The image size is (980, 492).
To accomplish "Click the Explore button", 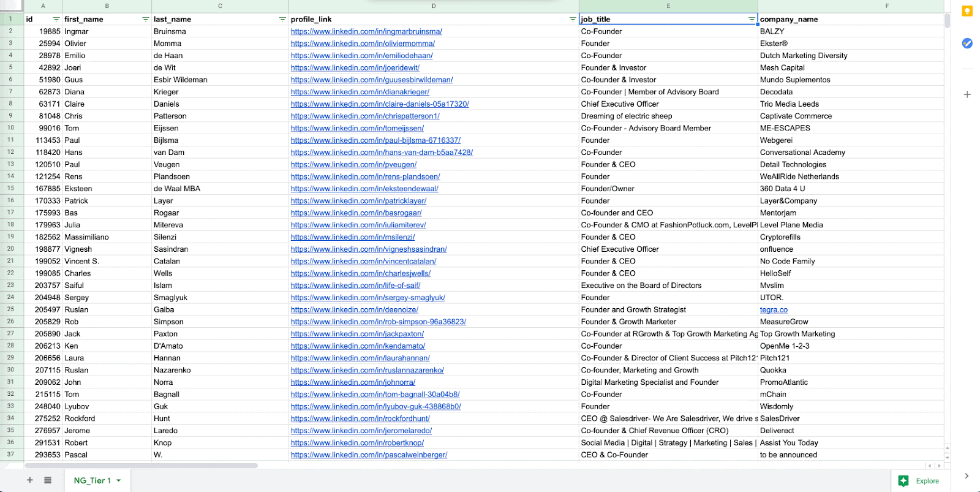I will click(x=919, y=481).
